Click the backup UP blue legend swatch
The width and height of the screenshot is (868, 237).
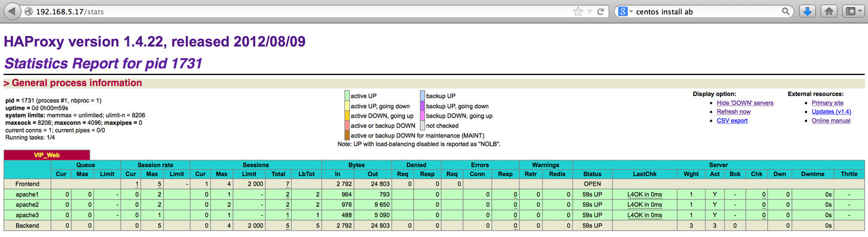[x=422, y=95]
